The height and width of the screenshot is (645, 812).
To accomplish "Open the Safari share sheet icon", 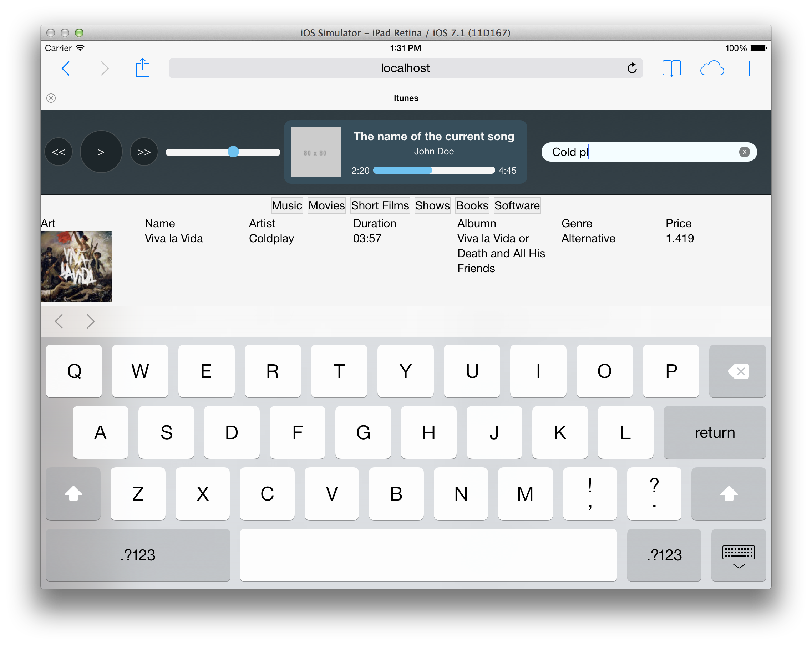I will pyautogui.click(x=142, y=68).
